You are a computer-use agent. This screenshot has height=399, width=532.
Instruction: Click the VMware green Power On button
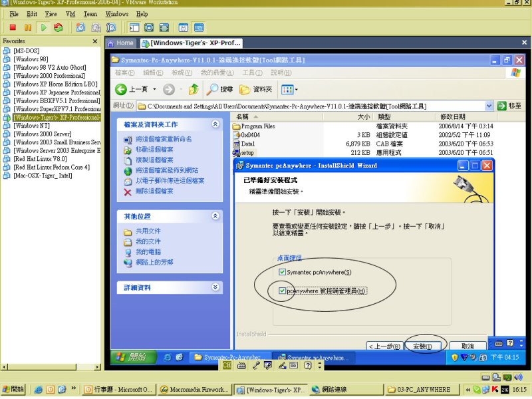tap(43, 27)
